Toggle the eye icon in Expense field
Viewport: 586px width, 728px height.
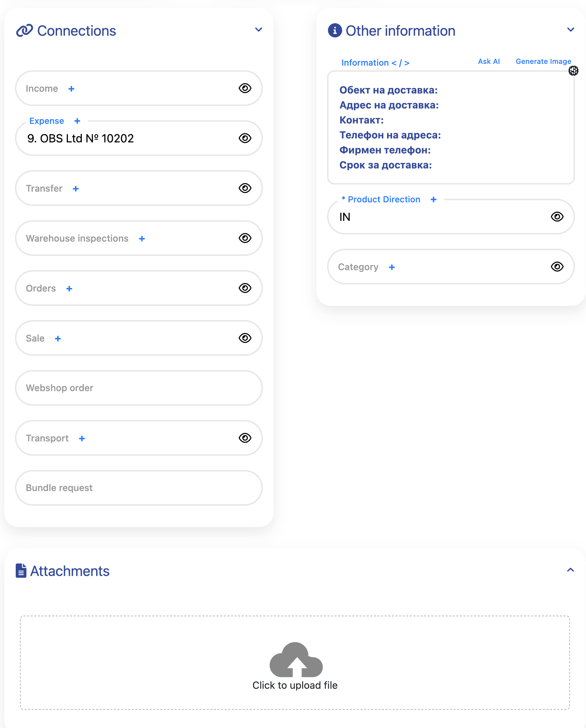(245, 138)
